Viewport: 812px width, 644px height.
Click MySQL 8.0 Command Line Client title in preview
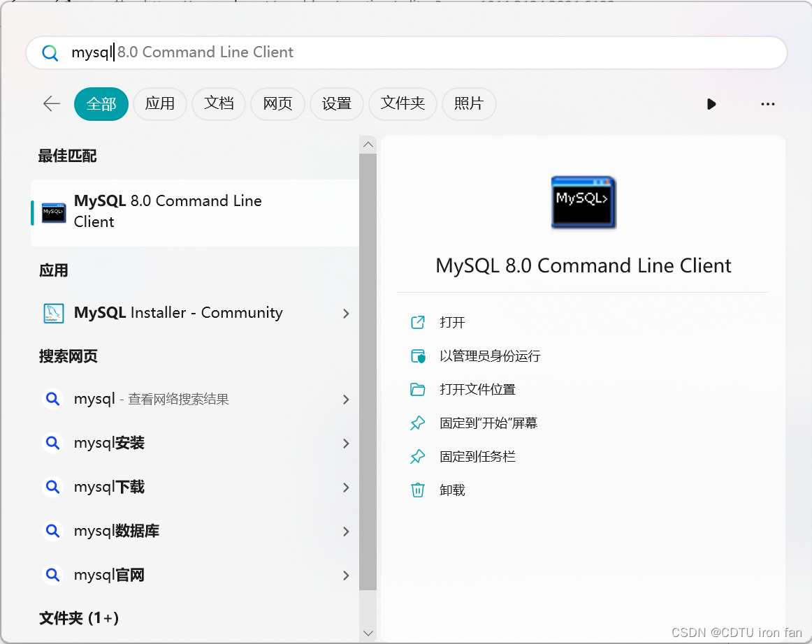click(583, 265)
